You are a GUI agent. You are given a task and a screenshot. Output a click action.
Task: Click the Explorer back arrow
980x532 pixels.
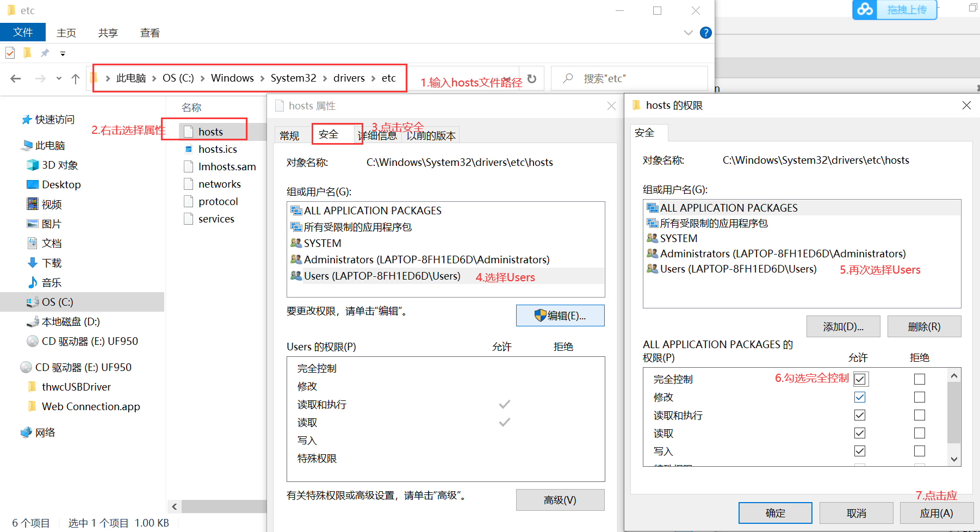click(16, 79)
